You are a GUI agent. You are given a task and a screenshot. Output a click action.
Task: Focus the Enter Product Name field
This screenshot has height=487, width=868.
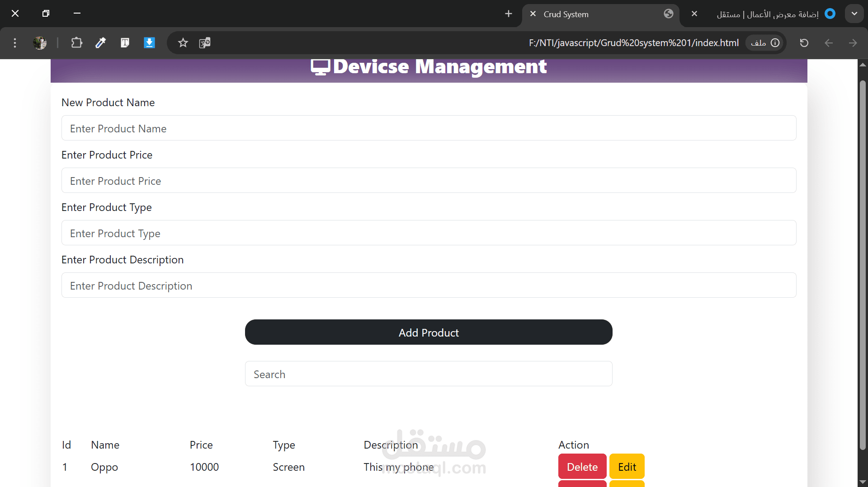429,128
